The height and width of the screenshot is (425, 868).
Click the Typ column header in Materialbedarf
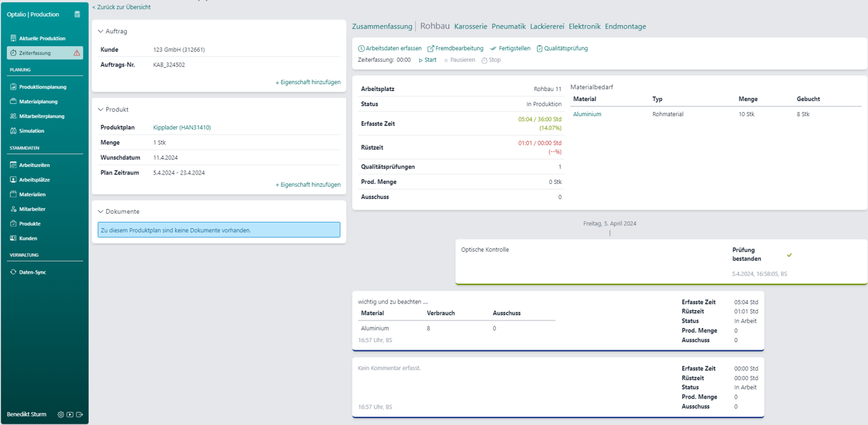pyautogui.click(x=657, y=99)
